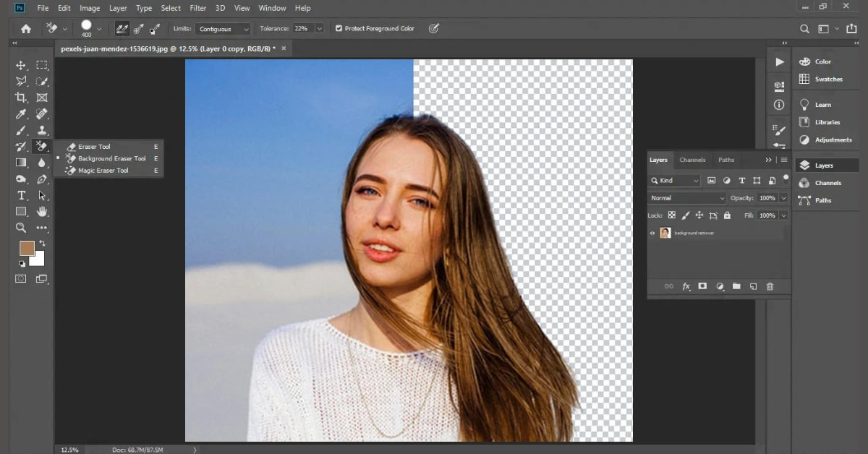
Task: Click the Add layer mask icon
Action: coord(702,286)
